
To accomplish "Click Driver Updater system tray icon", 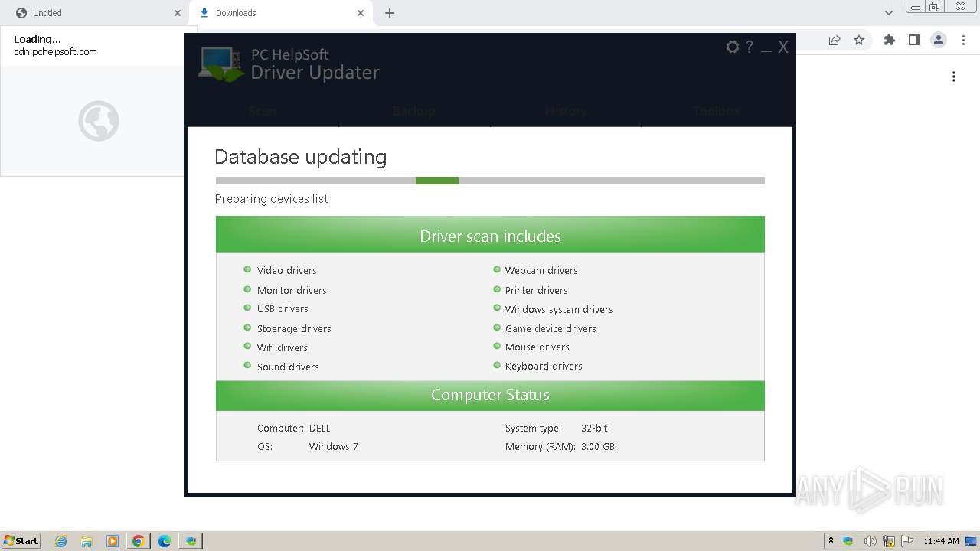I will pos(848,541).
